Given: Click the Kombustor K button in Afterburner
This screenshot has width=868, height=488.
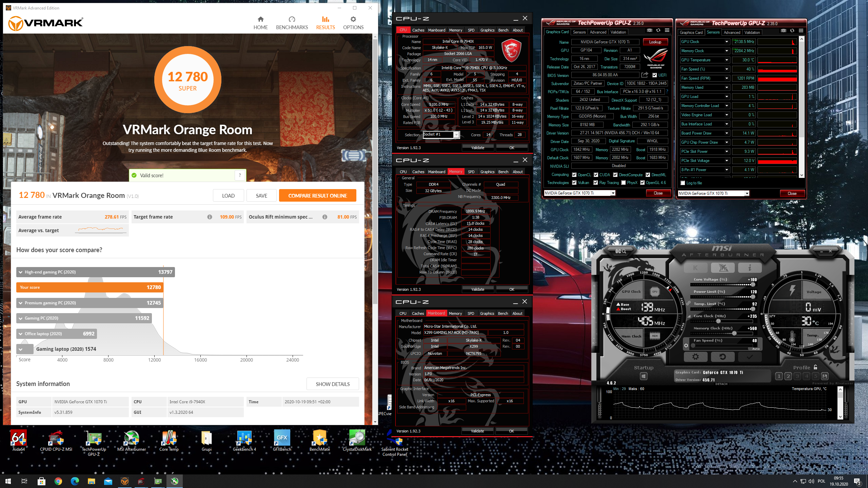Looking at the screenshot, I should point(695,268).
